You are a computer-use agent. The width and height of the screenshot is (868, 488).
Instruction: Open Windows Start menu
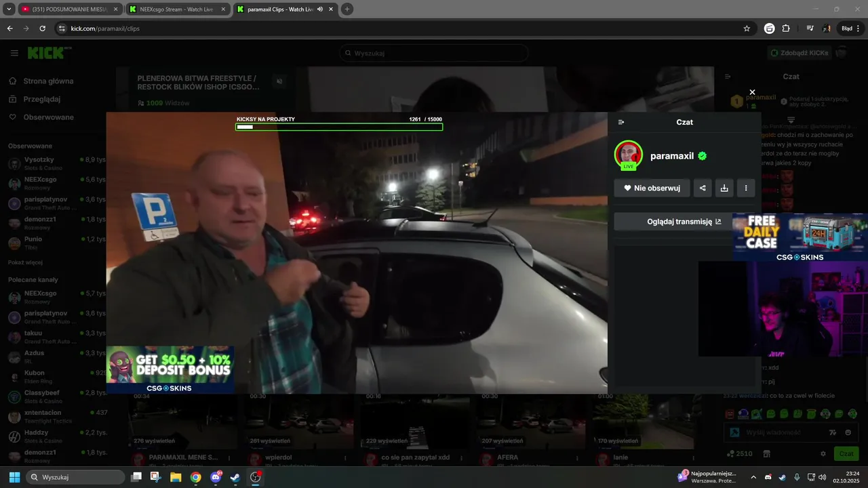[x=14, y=477]
